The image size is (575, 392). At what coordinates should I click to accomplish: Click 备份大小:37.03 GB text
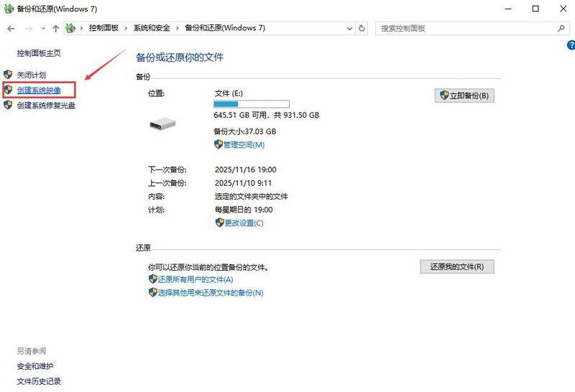244,131
